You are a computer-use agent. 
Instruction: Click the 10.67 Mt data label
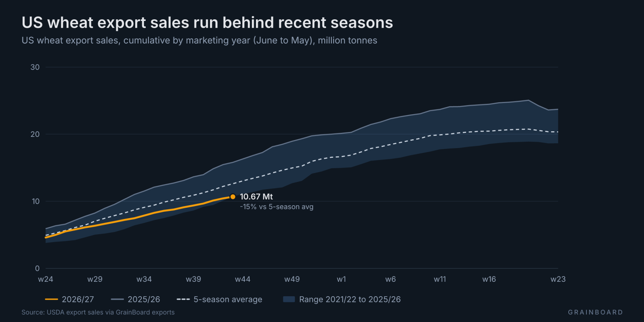(256, 197)
